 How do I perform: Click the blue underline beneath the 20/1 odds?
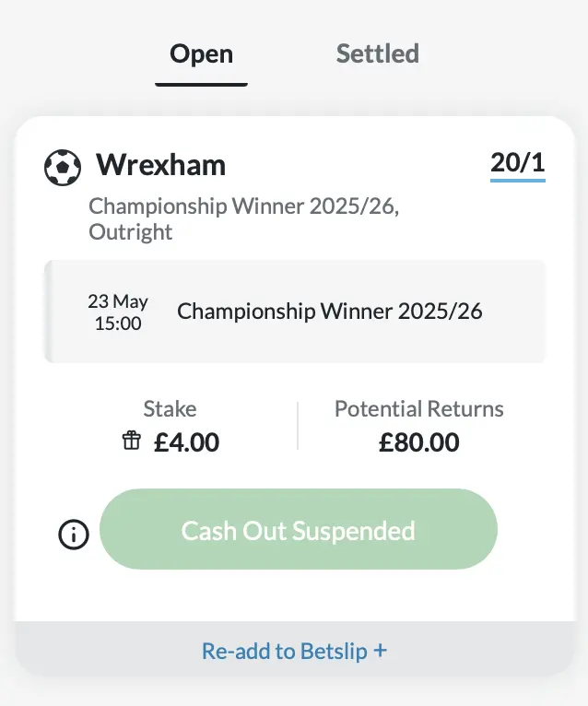pyautogui.click(x=517, y=180)
